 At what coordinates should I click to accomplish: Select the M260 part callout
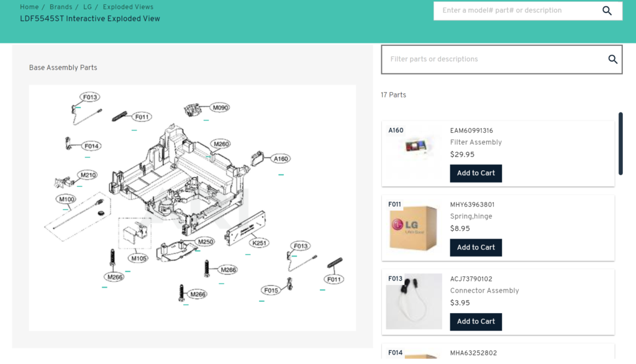[x=220, y=143]
